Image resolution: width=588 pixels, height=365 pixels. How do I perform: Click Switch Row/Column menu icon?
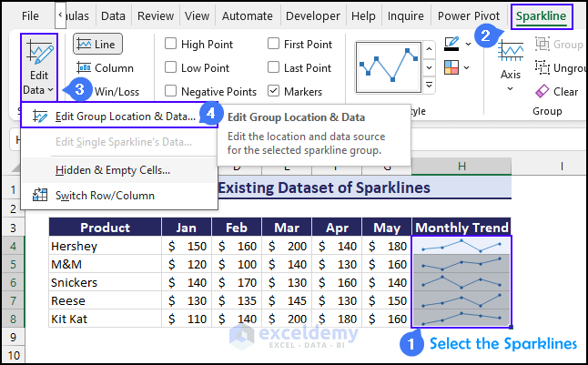tap(40, 195)
